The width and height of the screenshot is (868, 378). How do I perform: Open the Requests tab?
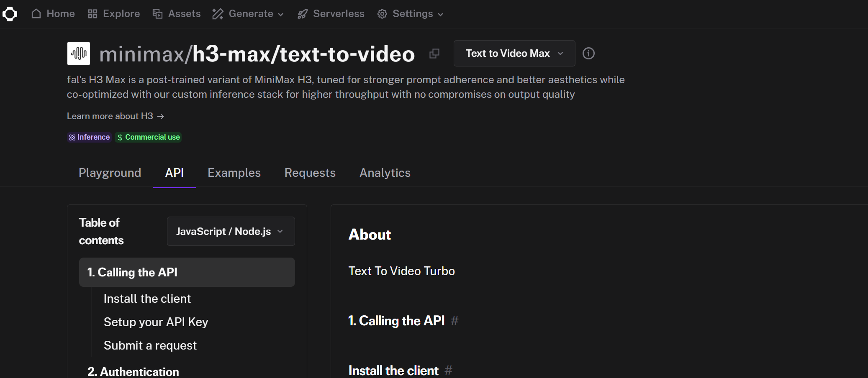pos(310,173)
